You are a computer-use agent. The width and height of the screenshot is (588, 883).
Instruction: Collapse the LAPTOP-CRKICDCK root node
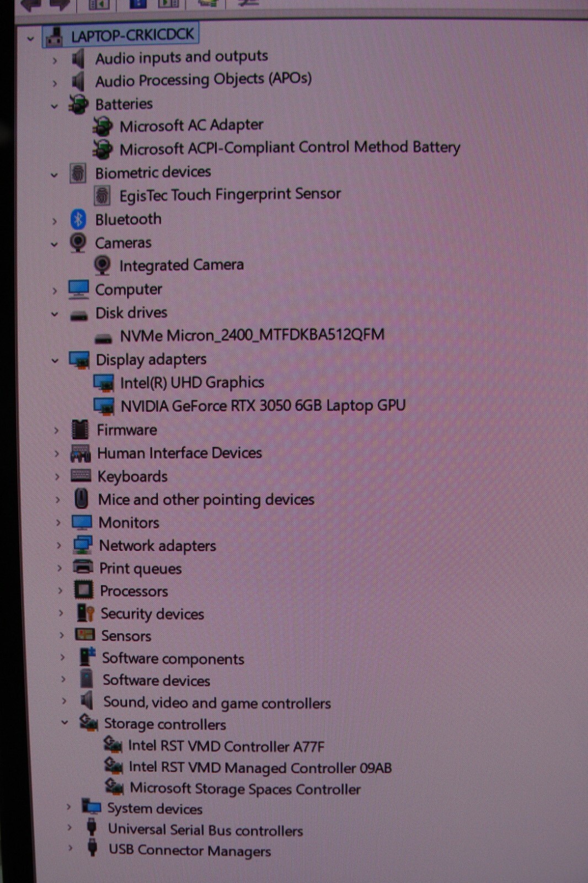(x=31, y=39)
